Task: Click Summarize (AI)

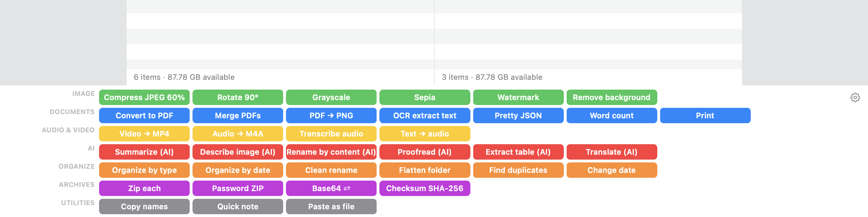Action: (x=144, y=152)
